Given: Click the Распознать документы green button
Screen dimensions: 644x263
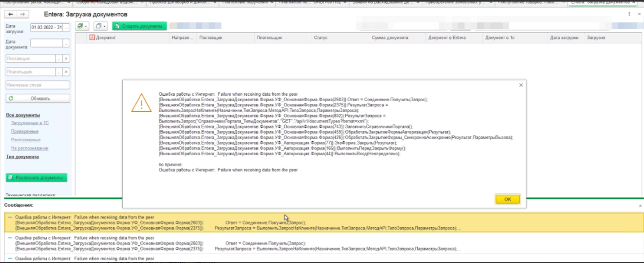Looking at the screenshot, I should 36,177.
